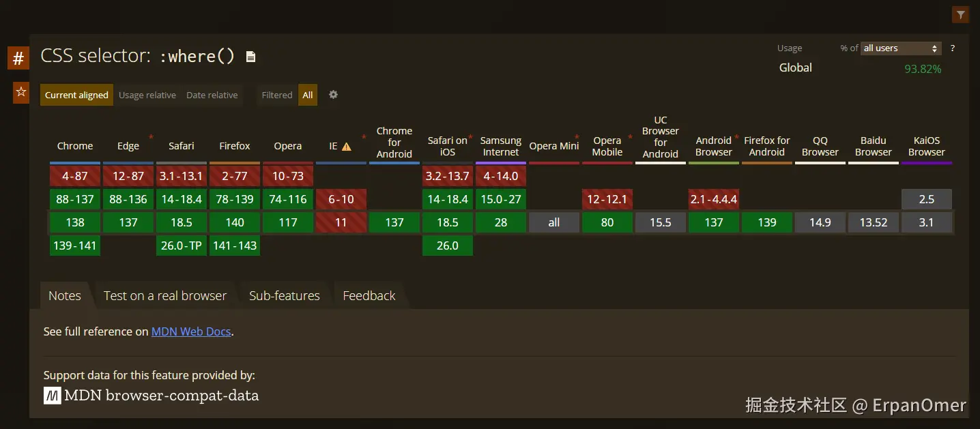Click the filter funnel icon

960,14
